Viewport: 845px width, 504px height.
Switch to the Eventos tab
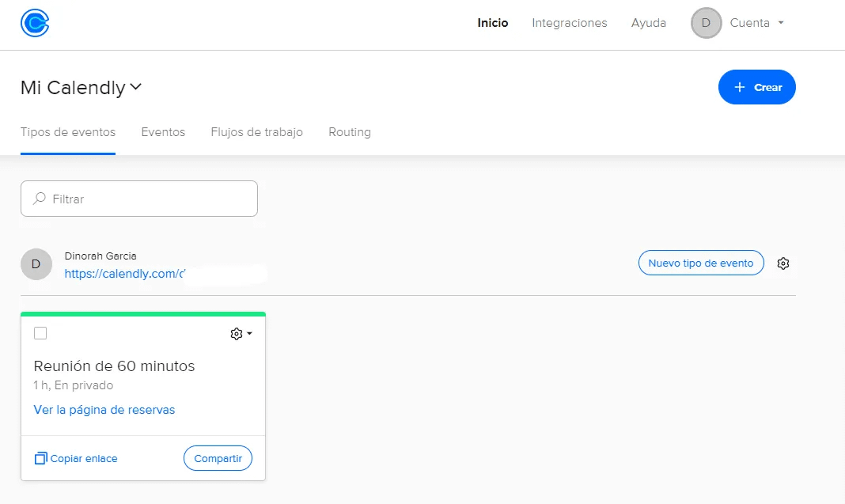coord(163,132)
